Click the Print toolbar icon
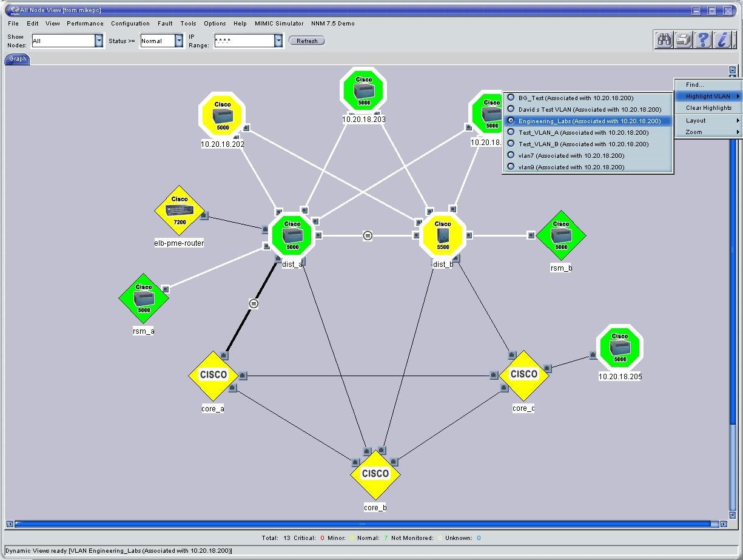743x560 pixels. point(683,39)
